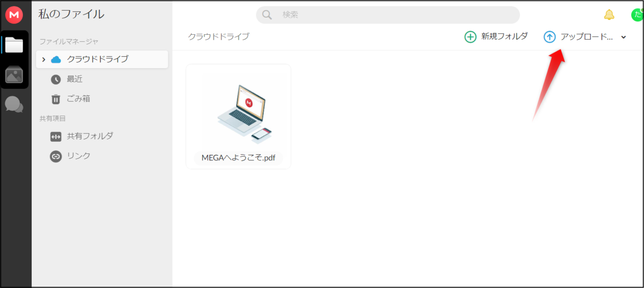Viewport: 644px width, 288px height.
Task: Select the MEGAへようこそ.pdf thumbnail
Action: point(238,116)
